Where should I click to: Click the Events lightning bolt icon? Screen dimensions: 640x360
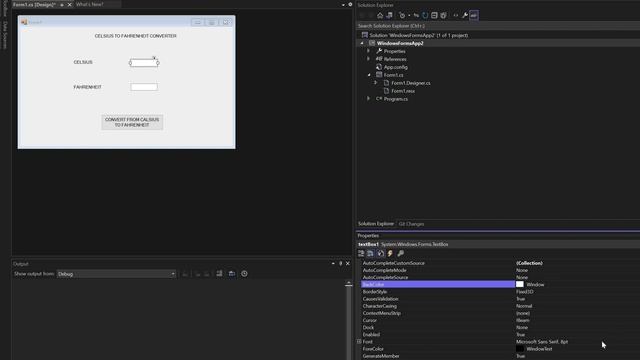click(x=390, y=253)
